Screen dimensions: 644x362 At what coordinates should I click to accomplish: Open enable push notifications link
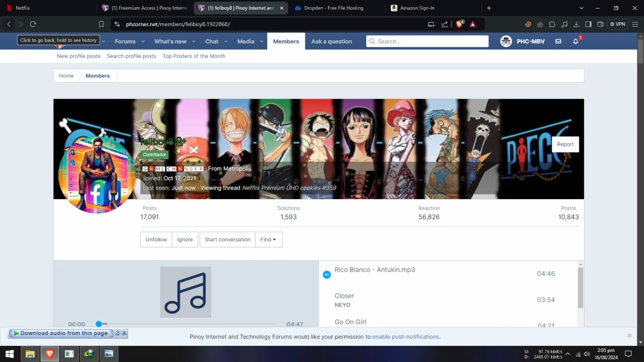[x=406, y=337]
